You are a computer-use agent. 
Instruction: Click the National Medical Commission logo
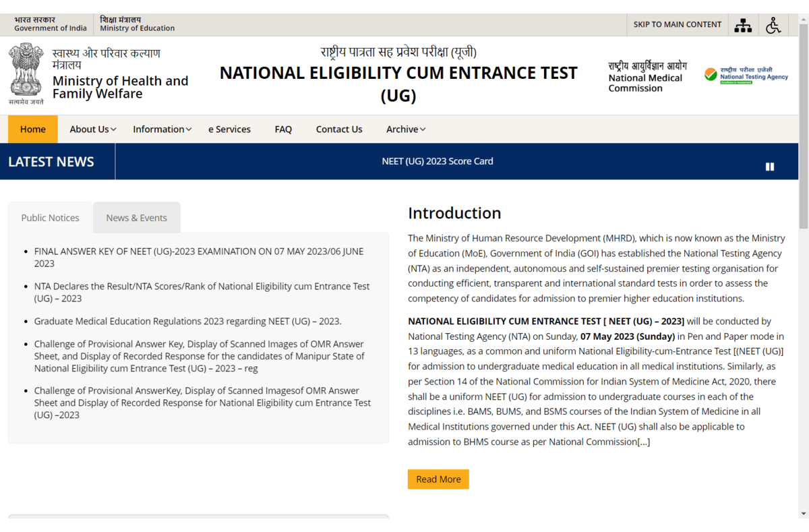647,77
